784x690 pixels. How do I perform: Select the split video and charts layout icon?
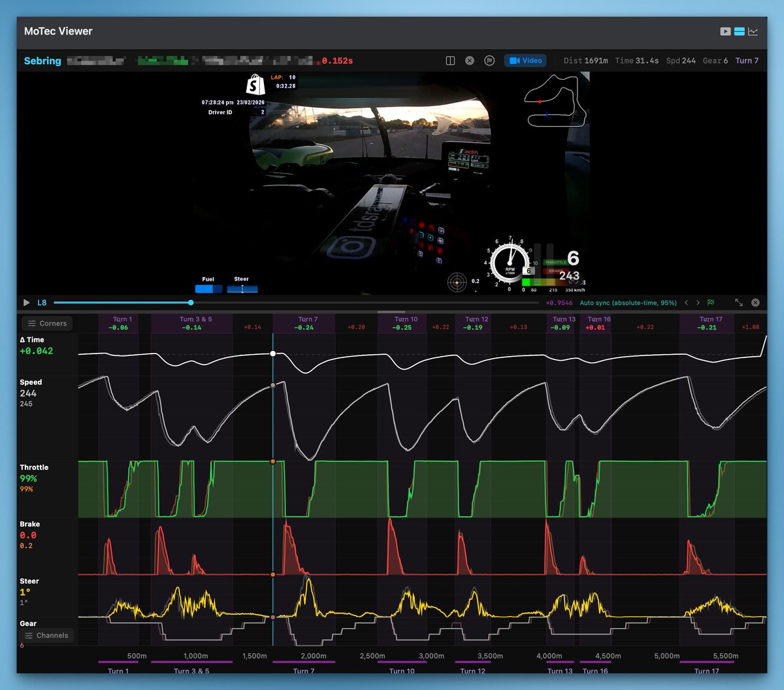740,31
